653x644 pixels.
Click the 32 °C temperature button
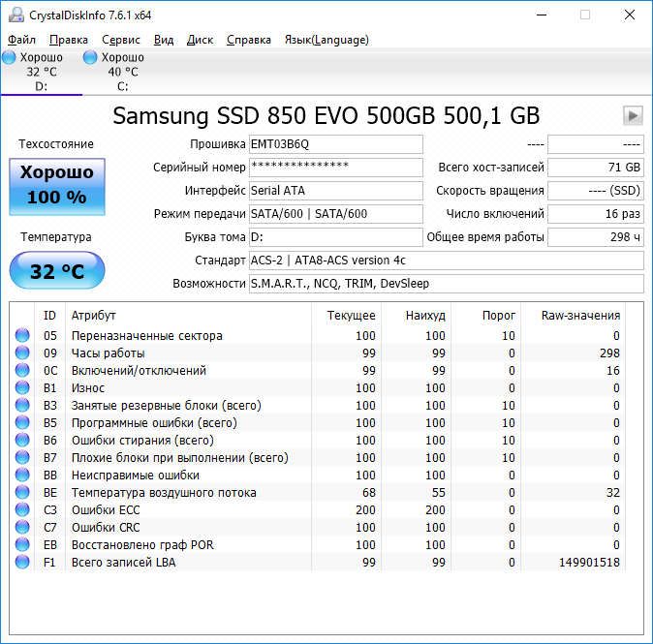57,270
